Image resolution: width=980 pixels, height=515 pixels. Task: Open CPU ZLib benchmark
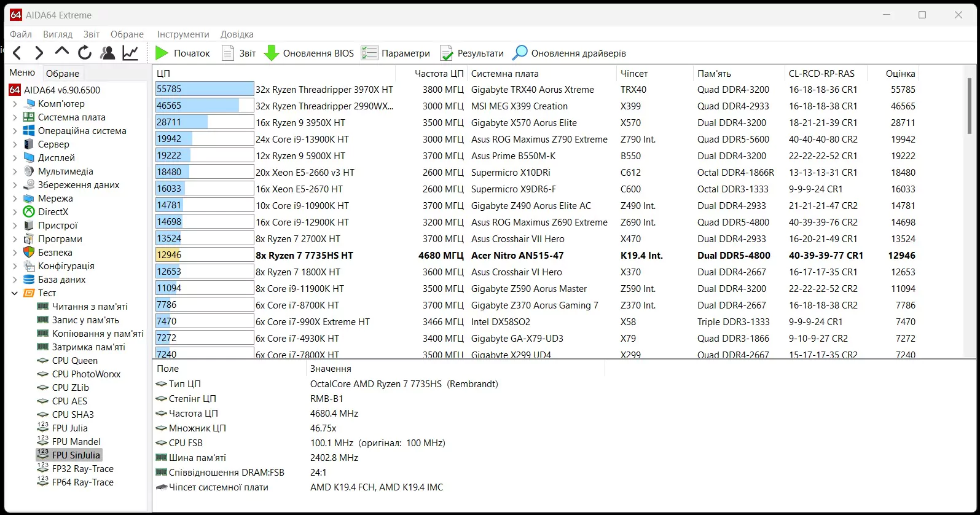(63, 388)
